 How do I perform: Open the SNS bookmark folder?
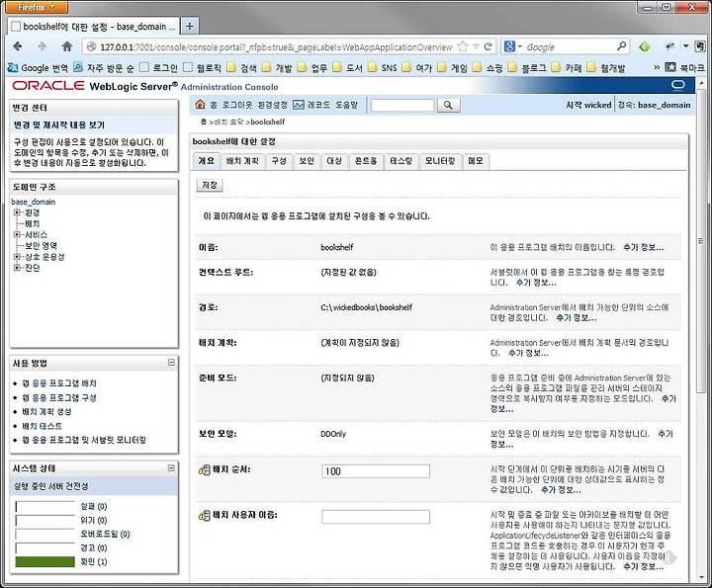coord(383,67)
